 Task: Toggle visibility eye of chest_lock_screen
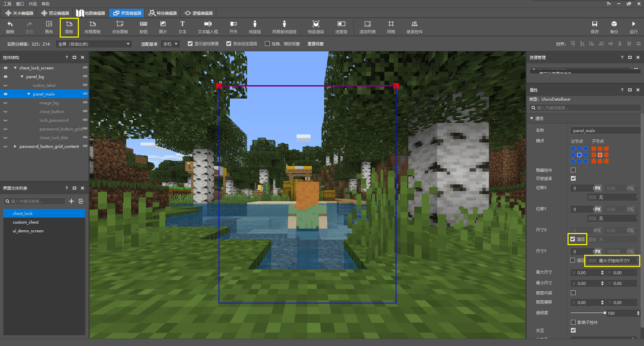pyautogui.click(x=5, y=68)
